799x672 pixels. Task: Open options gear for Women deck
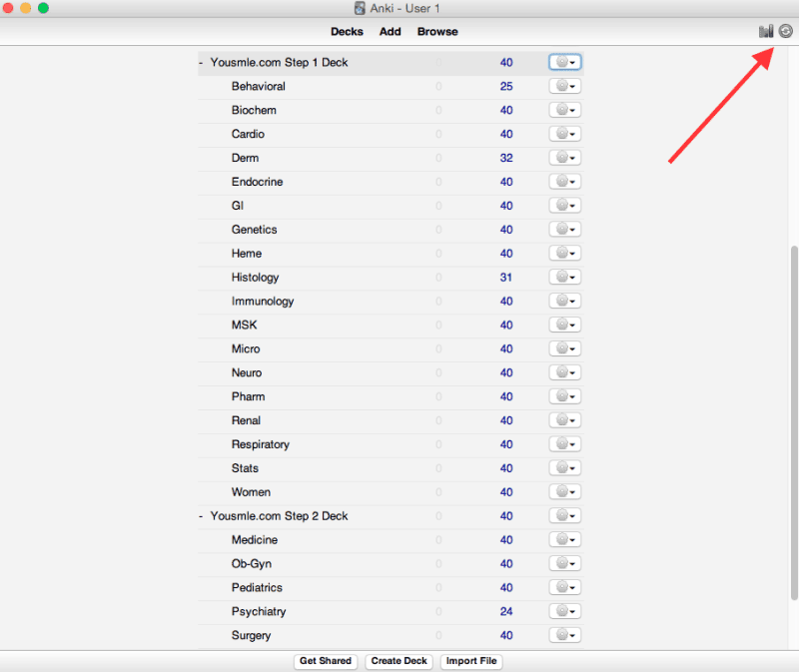pos(565,492)
